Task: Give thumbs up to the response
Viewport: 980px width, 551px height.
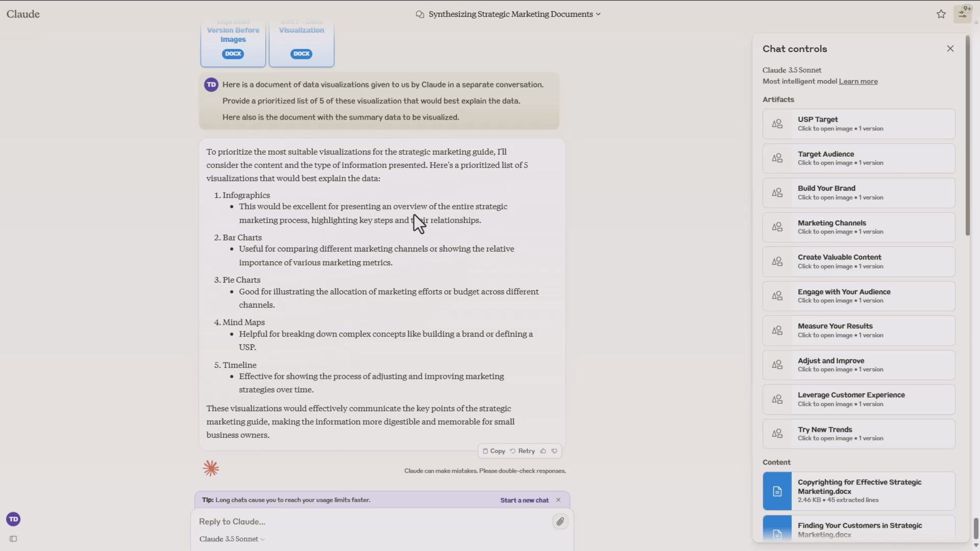Action: click(543, 451)
